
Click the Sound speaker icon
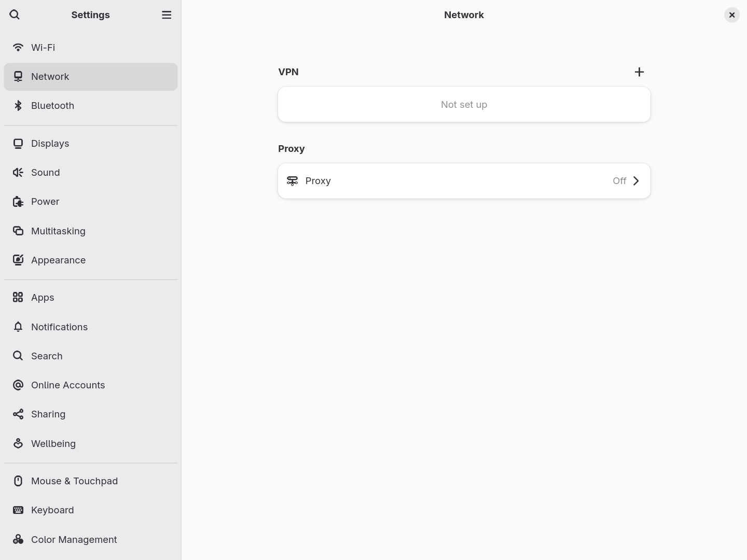click(18, 172)
